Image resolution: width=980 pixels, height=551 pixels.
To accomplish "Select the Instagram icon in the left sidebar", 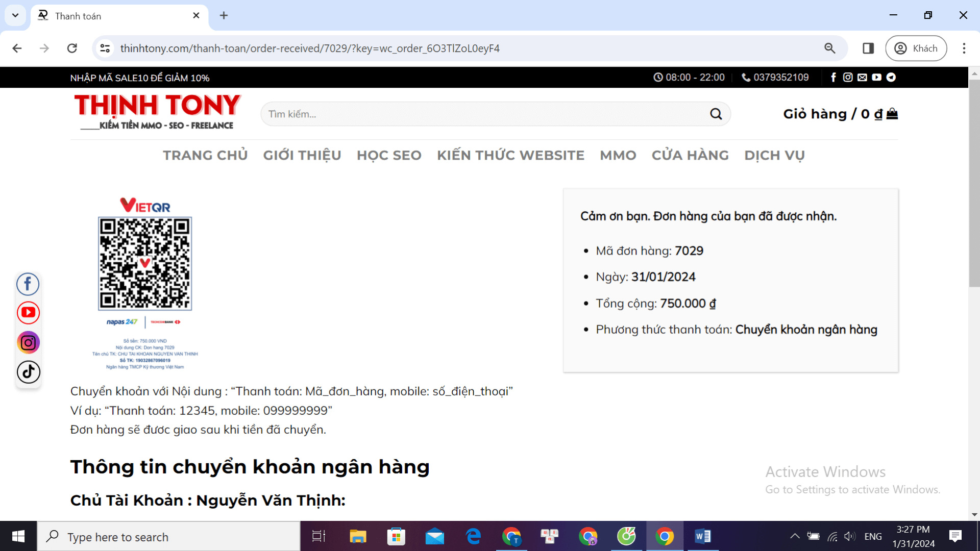I will point(28,342).
